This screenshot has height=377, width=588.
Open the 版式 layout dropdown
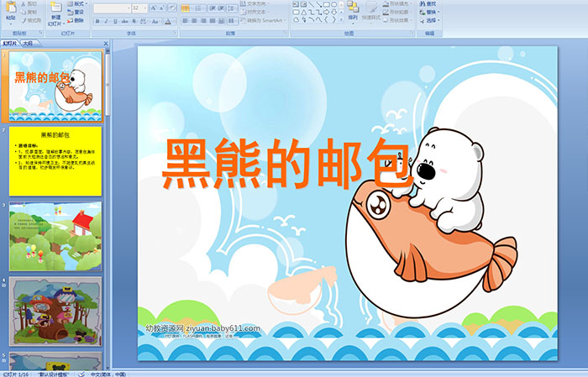point(77,3)
